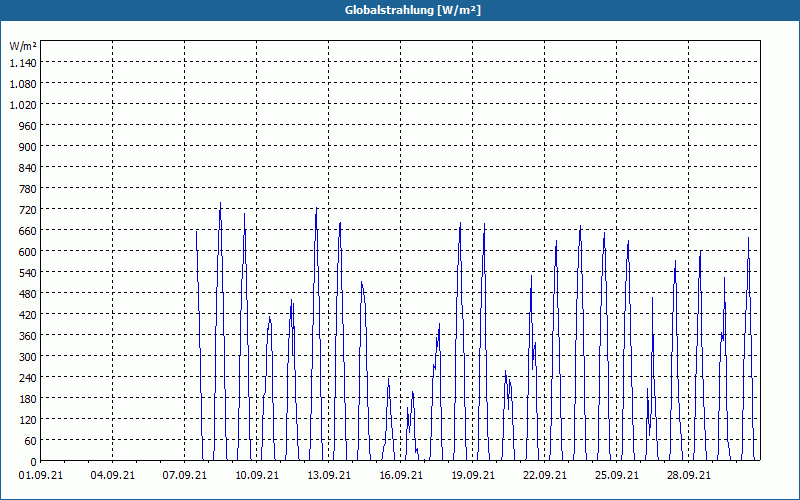The height and width of the screenshot is (500, 800).
Task: Click the 900 y-axis value
Action: coord(28,147)
